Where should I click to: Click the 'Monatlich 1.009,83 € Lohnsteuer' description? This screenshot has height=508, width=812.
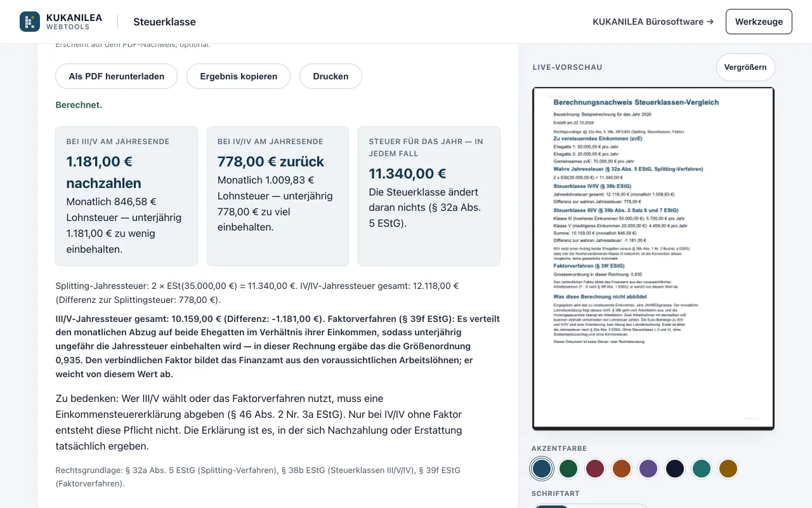(x=275, y=204)
